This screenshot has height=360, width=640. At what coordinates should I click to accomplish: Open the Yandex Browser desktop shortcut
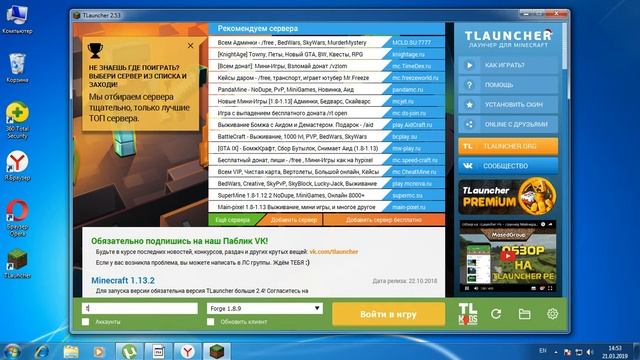click(x=17, y=166)
